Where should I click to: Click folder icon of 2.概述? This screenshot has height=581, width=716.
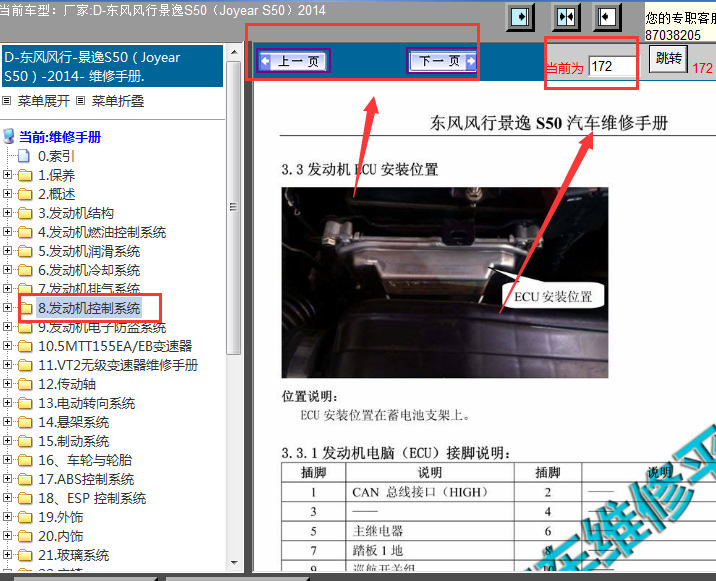(25, 195)
